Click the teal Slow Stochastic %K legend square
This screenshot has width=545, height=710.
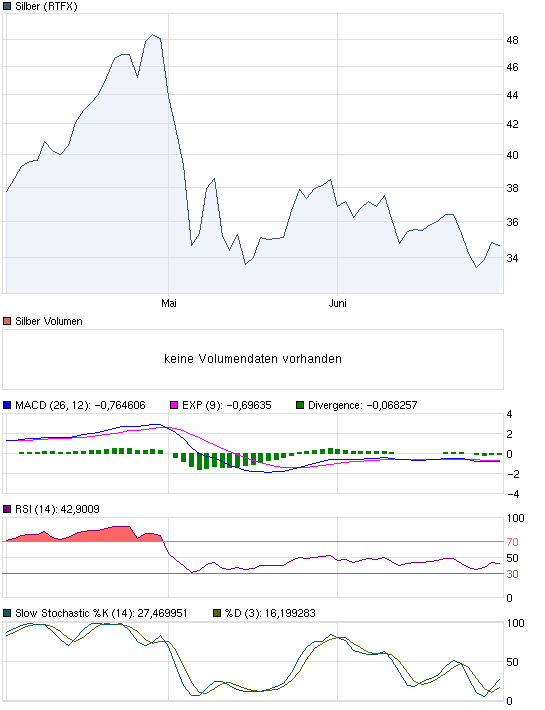(7, 613)
